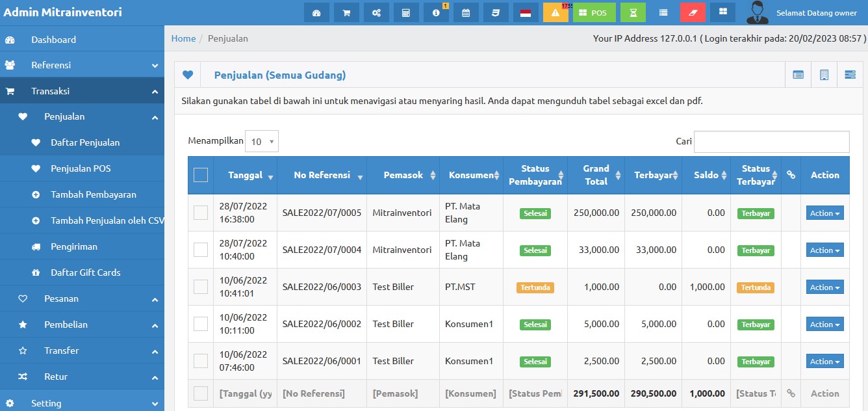The height and width of the screenshot is (411, 868).
Task: Open the POS screen from the toolbar
Action: [x=594, y=12]
